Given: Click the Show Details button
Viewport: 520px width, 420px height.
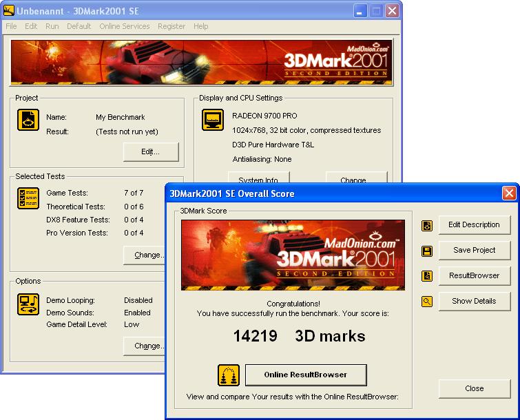Looking at the screenshot, I should [x=475, y=302].
